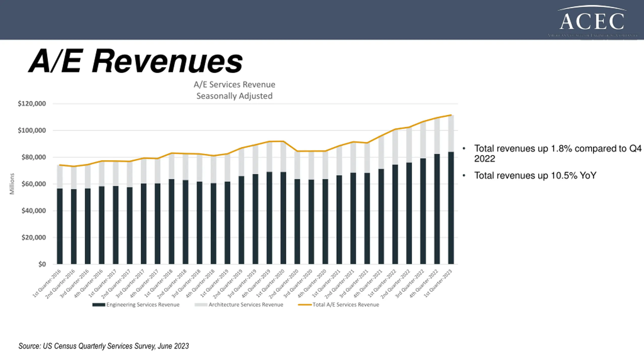Click the 1st Quarter-2020 axis label
Image resolution: width=644 pixels, height=362 pixels.
point(270,284)
